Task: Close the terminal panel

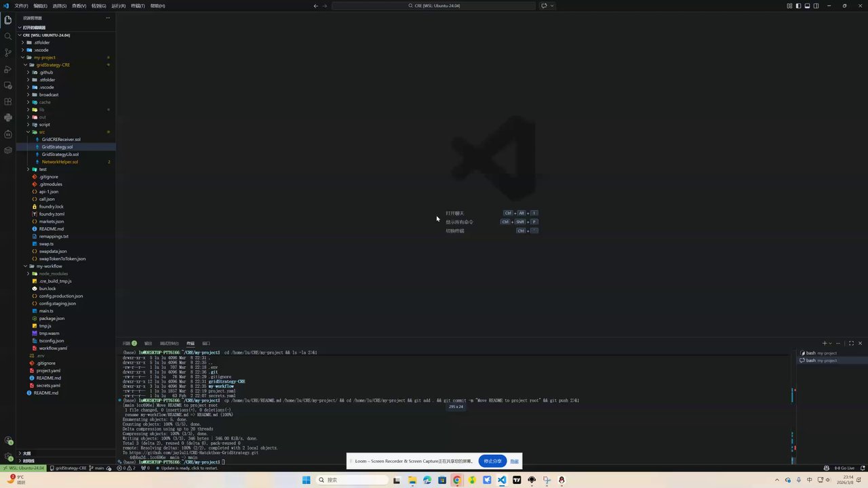Action: click(x=861, y=343)
